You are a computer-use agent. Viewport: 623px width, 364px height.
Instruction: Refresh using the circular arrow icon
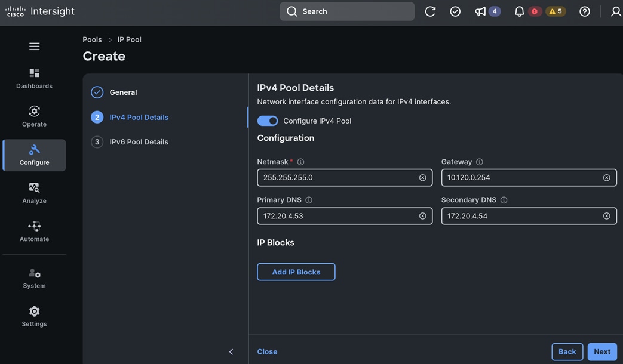[x=430, y=11]
